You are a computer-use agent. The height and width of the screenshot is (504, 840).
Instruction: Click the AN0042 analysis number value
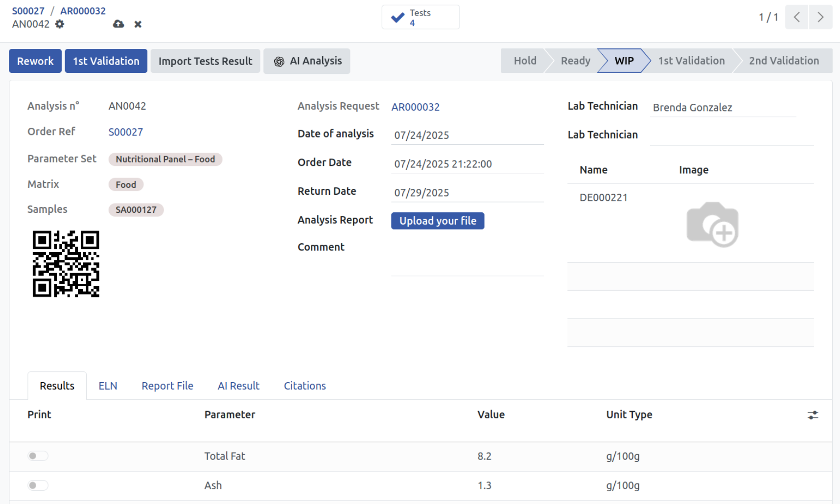pyautogui.click(x=127, y=106)
